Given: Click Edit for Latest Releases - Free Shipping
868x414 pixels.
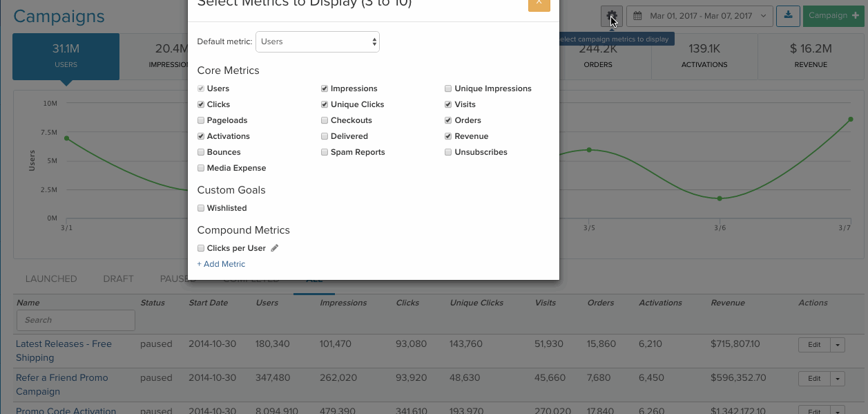Looking at the screenshot, I should coord(815,344).
